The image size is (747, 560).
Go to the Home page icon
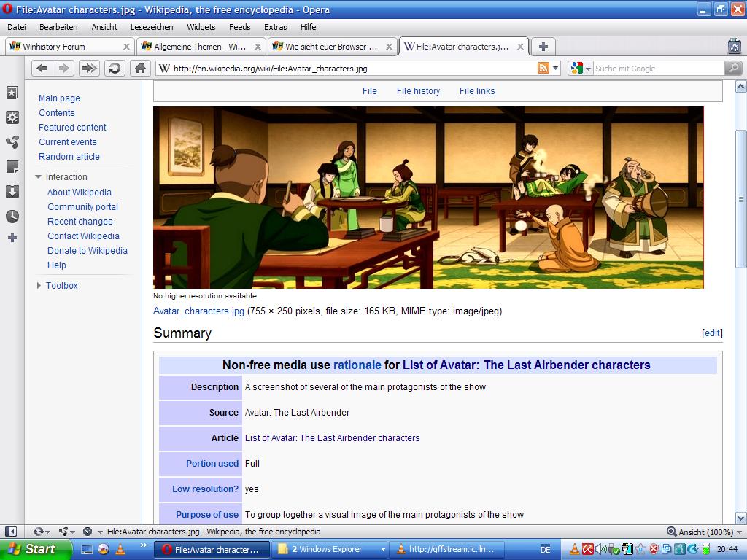tap(139, 68)
